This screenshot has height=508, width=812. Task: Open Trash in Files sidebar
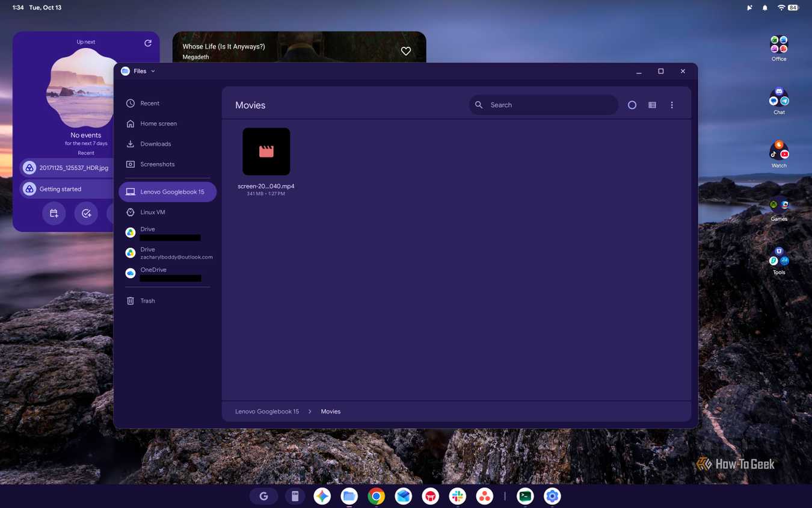(167, 301)
